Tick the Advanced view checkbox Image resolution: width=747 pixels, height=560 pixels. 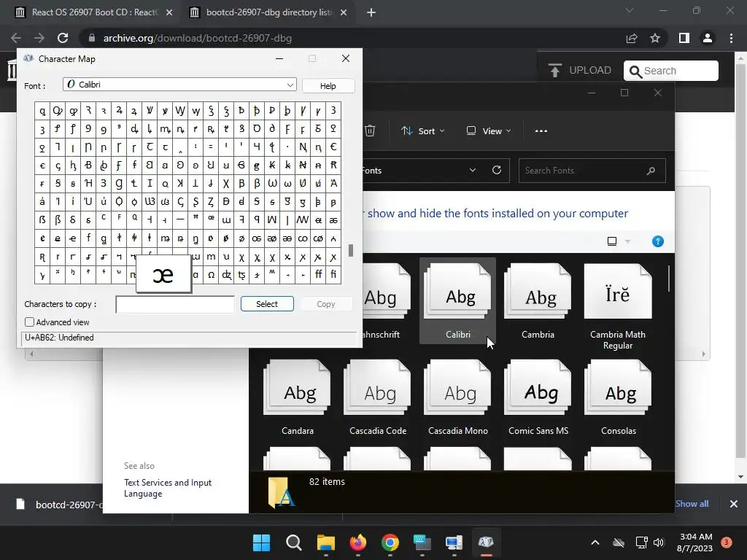click(29, 322)
